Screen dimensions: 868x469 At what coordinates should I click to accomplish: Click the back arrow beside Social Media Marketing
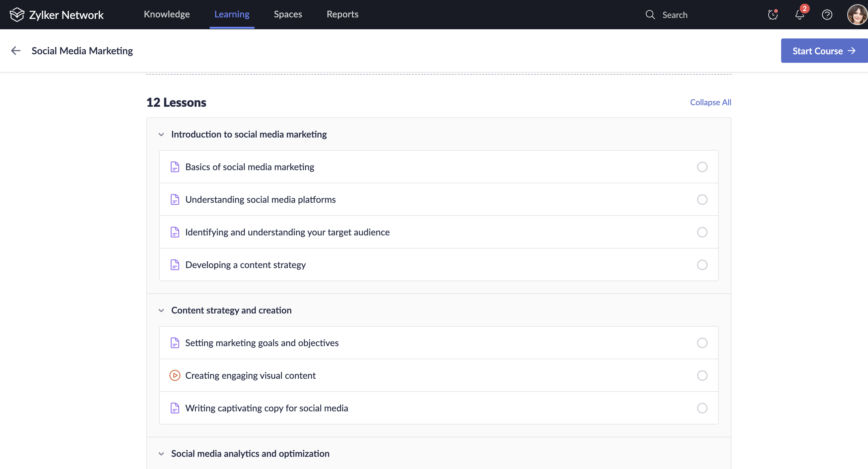pyautogui.click(x=16, y=51)
